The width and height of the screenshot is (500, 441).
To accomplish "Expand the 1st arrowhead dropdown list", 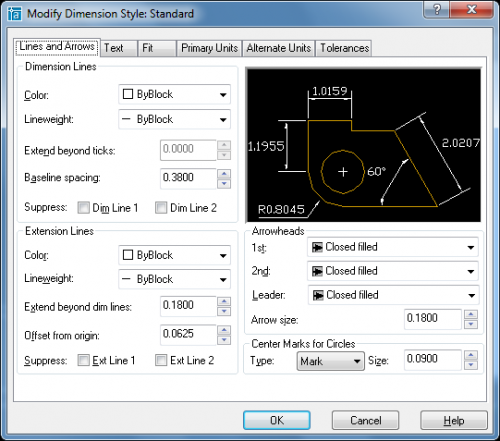I will point(393,247).
